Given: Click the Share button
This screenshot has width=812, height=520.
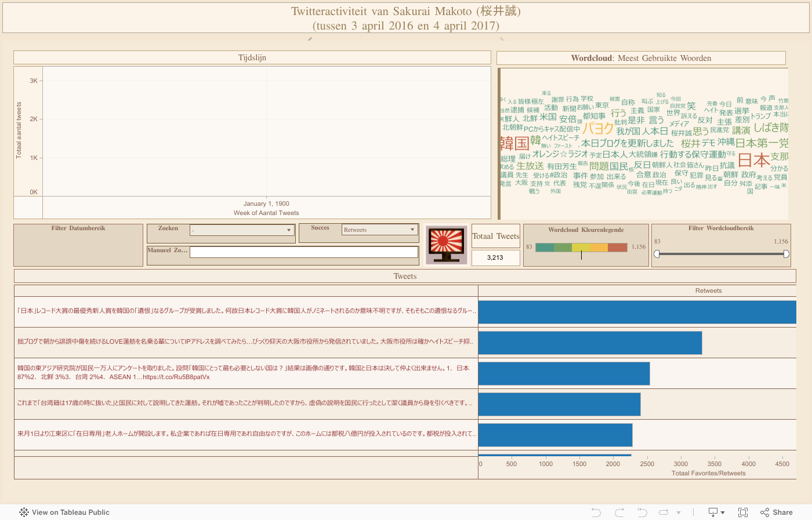Looking at the screenshot, I should pyautogui.click(x=777, y=512).
